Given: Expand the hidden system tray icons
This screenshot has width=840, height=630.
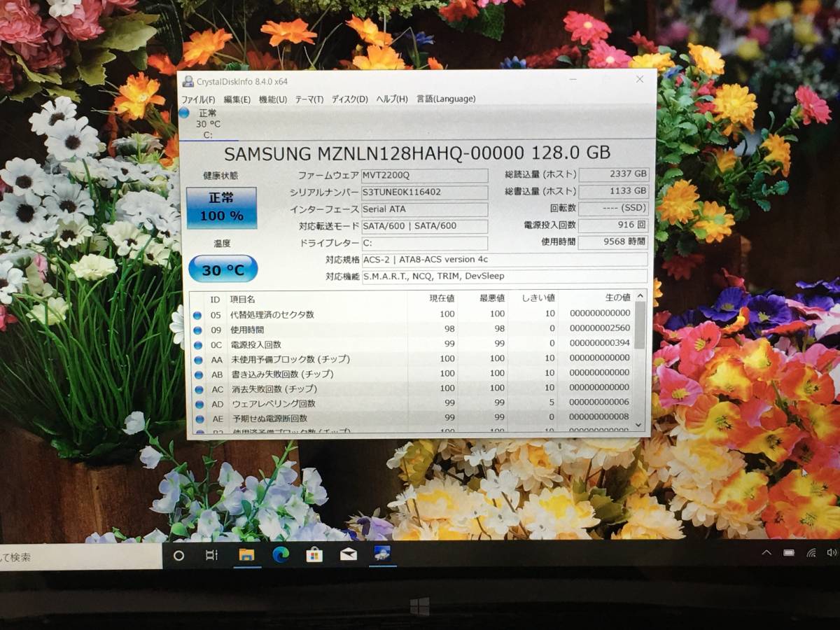Looking at the screenshot, I should [766, 552].
